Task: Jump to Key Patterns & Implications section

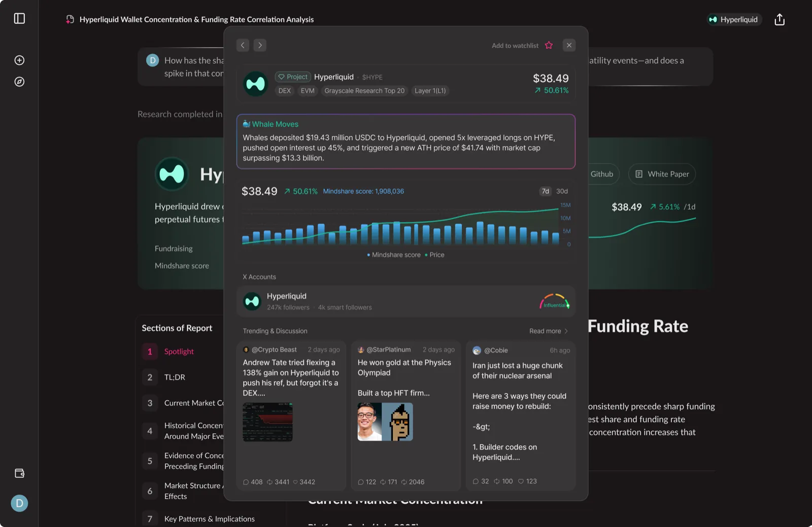Action: coord(209,519)
